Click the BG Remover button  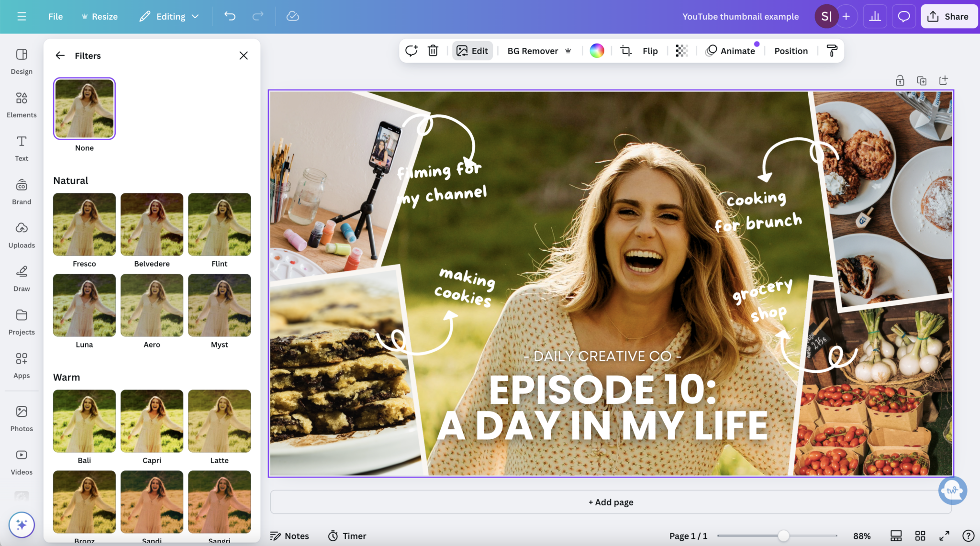(x=539, y=51)
